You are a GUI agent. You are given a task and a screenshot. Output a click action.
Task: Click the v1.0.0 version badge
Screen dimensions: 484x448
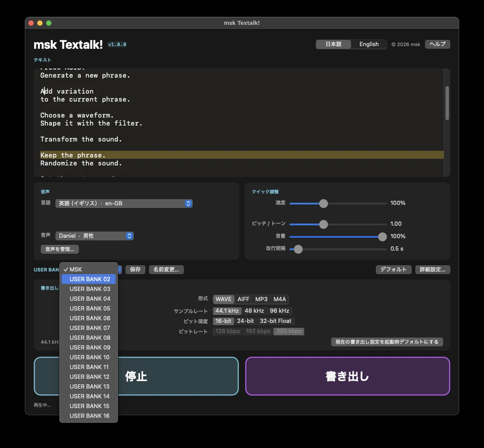click(x=117, y=44)
